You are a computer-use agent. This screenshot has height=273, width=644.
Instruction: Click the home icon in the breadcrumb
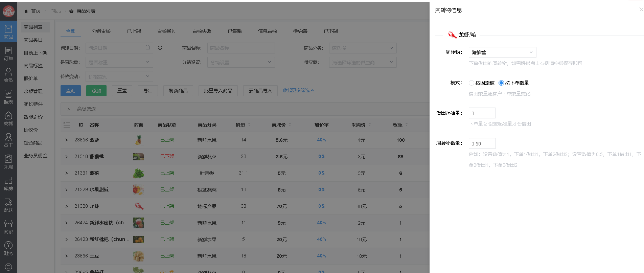[x=26, y=11]
